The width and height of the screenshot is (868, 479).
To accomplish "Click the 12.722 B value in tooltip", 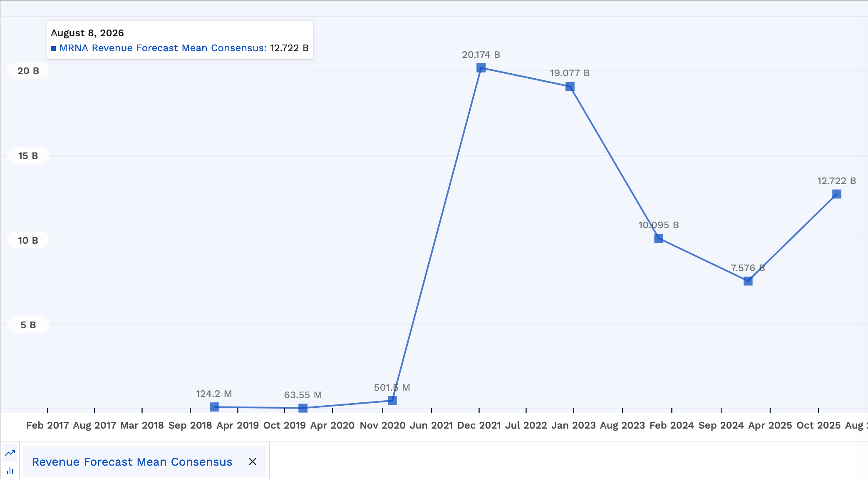I will coord(289,48).
